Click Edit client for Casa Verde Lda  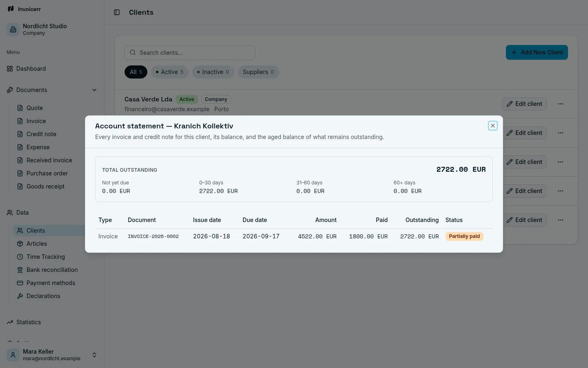pyautogui.click(x=524, y=104)
